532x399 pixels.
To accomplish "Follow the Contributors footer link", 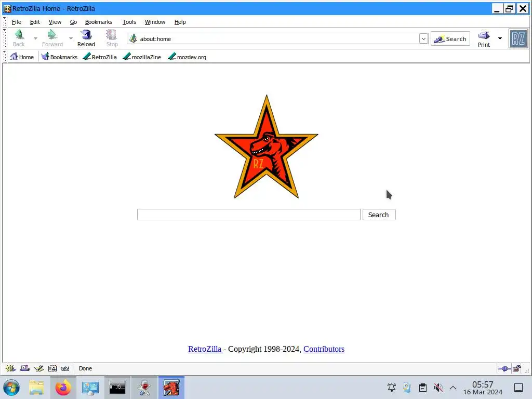I will click(x=324, y=349).
